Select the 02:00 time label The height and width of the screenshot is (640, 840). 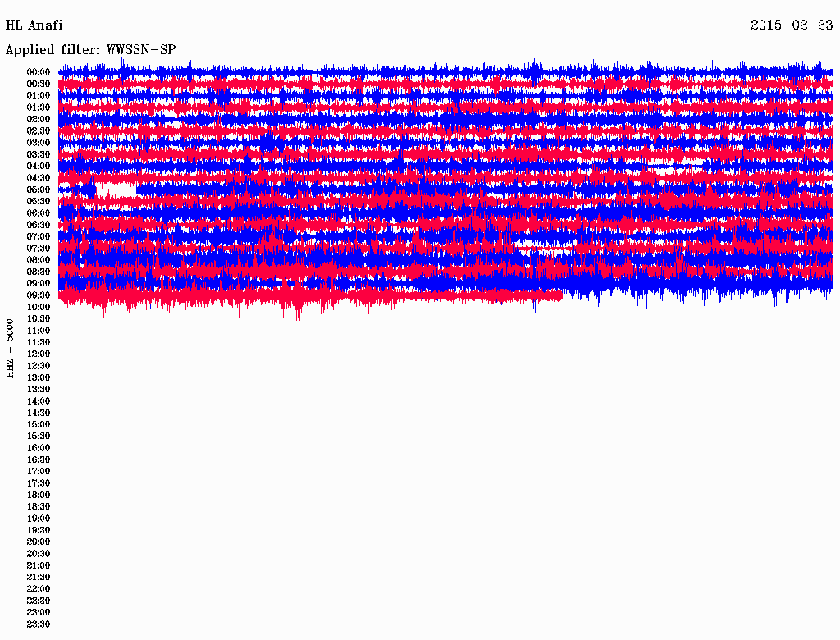[39, 119]
